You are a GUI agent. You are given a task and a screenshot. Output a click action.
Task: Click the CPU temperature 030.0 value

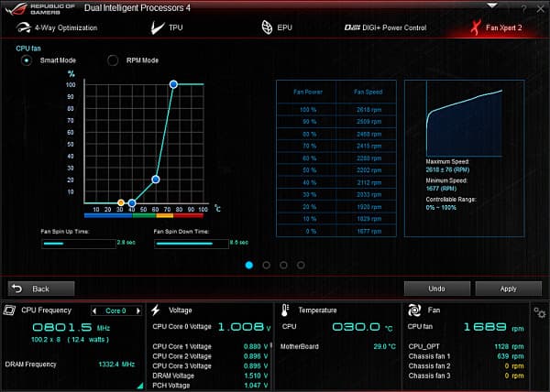click(x=357, y=327)
